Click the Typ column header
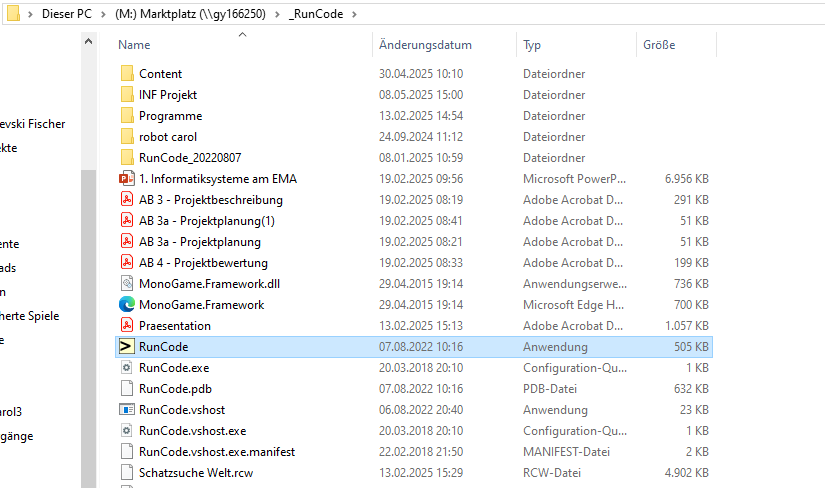Image resolution: width=825 pixels, height=488 pixels. pyautogui.click(x=532, y=45)
